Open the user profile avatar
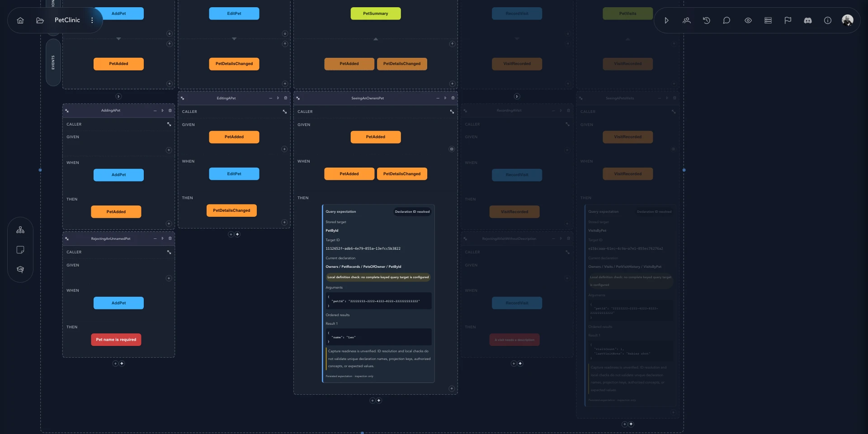Screen dimensions: 868x434 point(848,20)
